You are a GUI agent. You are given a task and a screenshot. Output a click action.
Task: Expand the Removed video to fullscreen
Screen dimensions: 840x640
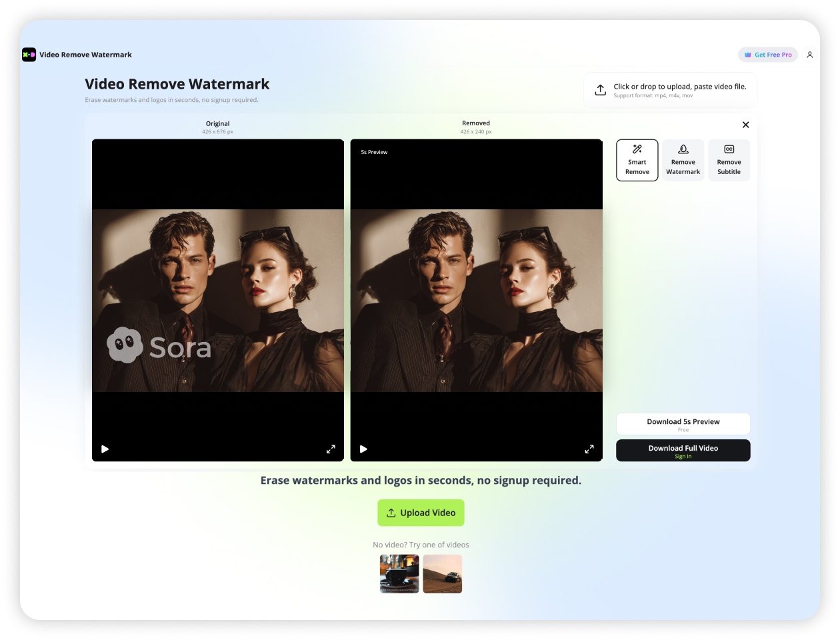coord(589,449)
